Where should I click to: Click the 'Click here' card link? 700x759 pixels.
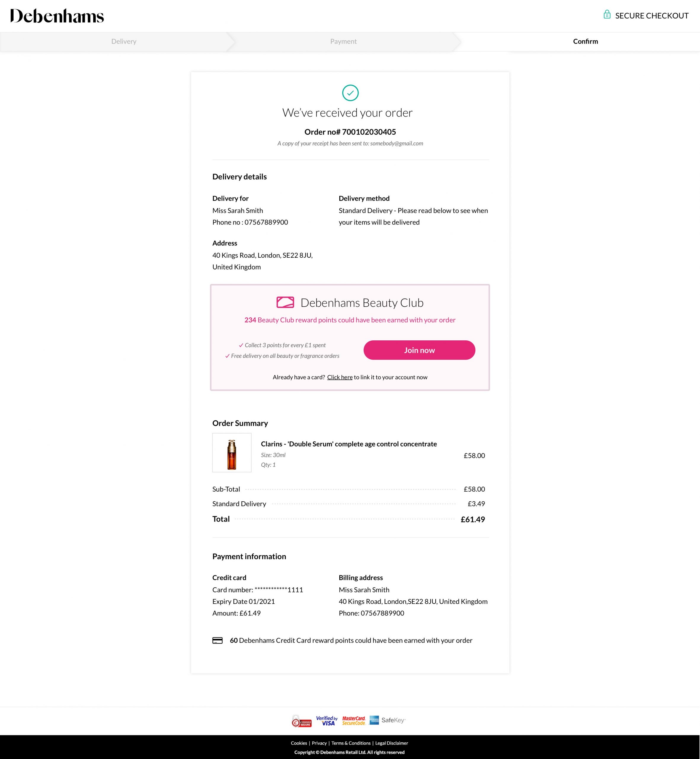[x=340, y=377]
